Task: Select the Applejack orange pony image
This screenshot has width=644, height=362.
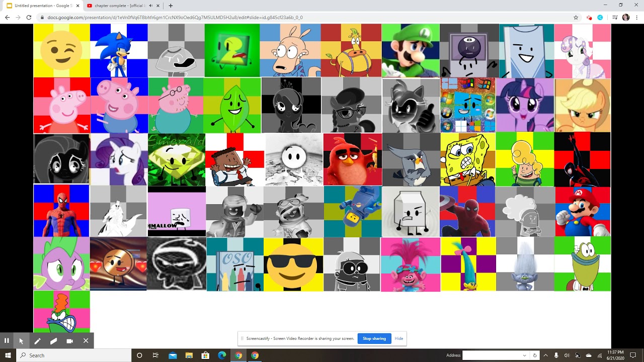Action: [583, 105]
